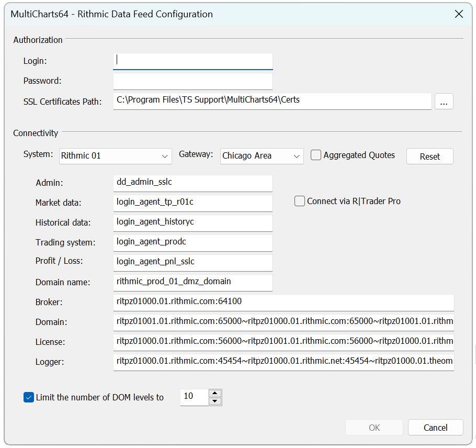Increase DOM levels with up arrow
Image resolution: width=476 pixels, height=448 pixels.
point(215,393)
